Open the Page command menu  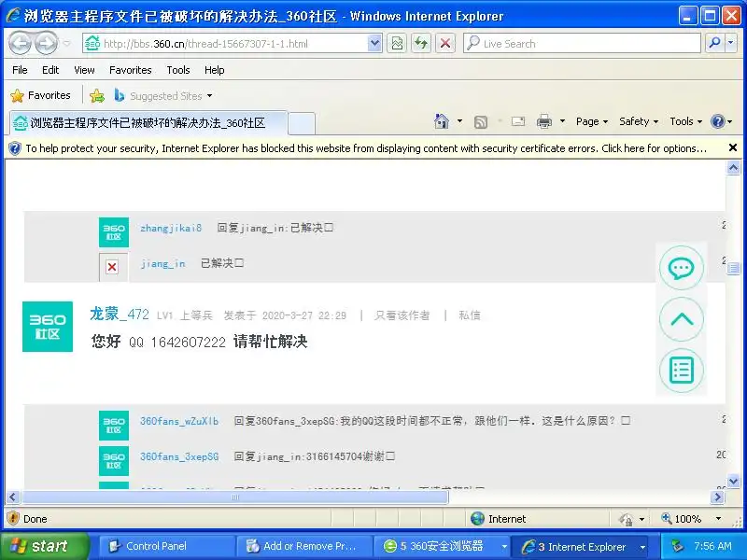[x=592, y=121]
